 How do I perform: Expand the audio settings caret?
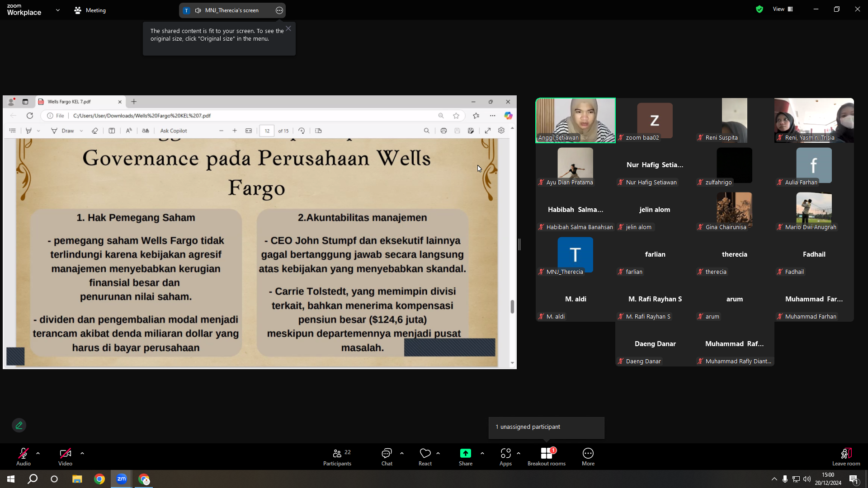[38, 453]
